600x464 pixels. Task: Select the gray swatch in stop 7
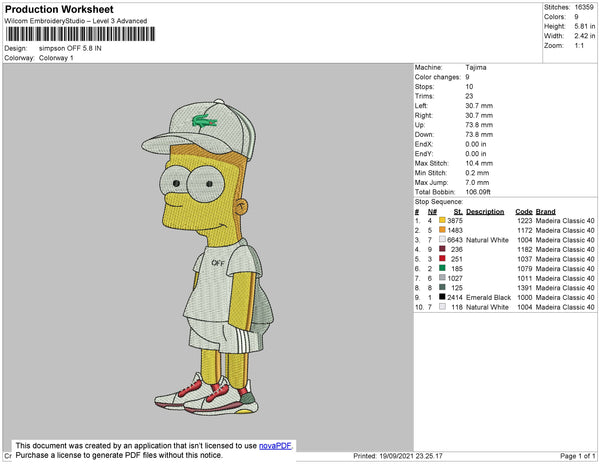click(442, 278)
